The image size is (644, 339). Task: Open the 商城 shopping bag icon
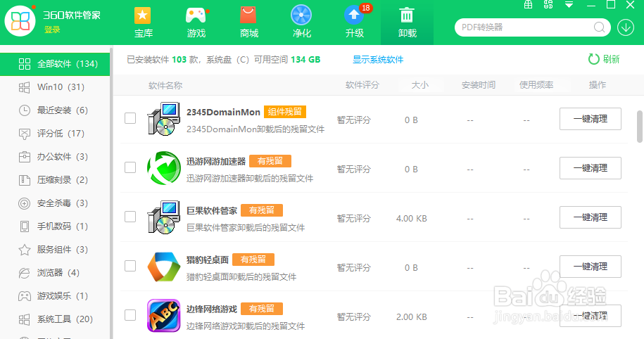[248, 16]
